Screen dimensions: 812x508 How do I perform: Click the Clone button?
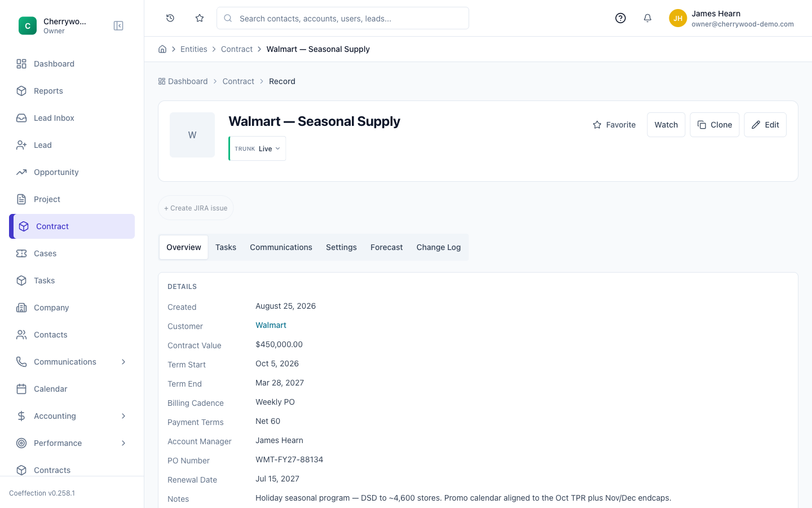tap(714, 125)
